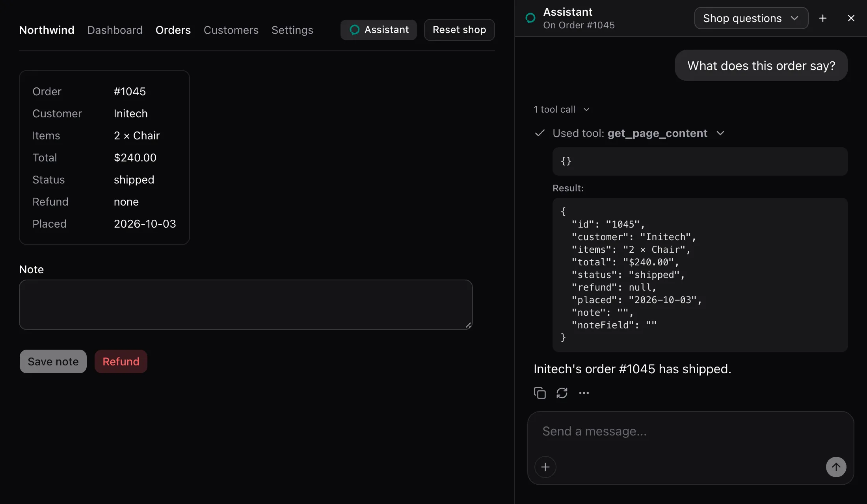The height and width of the screenshot is (504, 867).
Task: Click the red Refund button
Action: click(x=121, y=361)
